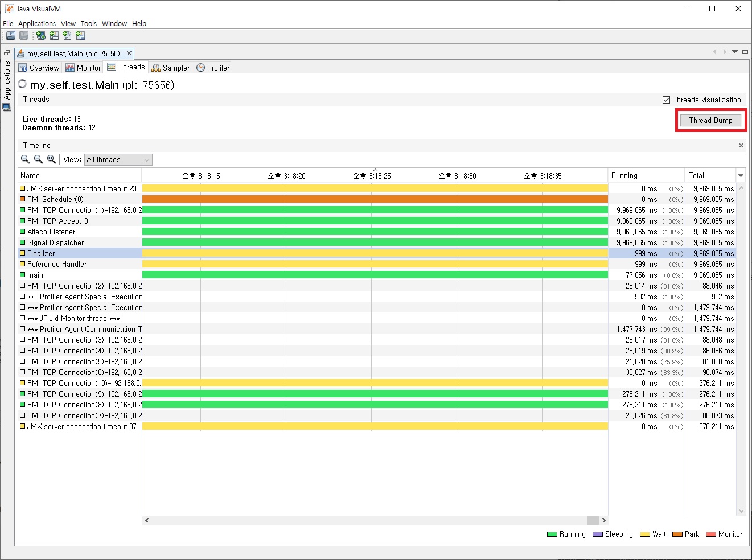Select the Attach Listener thread

click(x=376, y=232)
